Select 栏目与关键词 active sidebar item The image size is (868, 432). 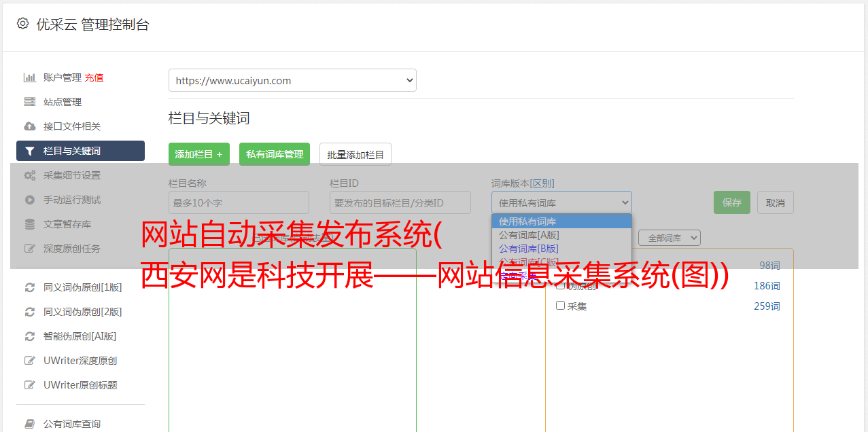coord(80,151)
